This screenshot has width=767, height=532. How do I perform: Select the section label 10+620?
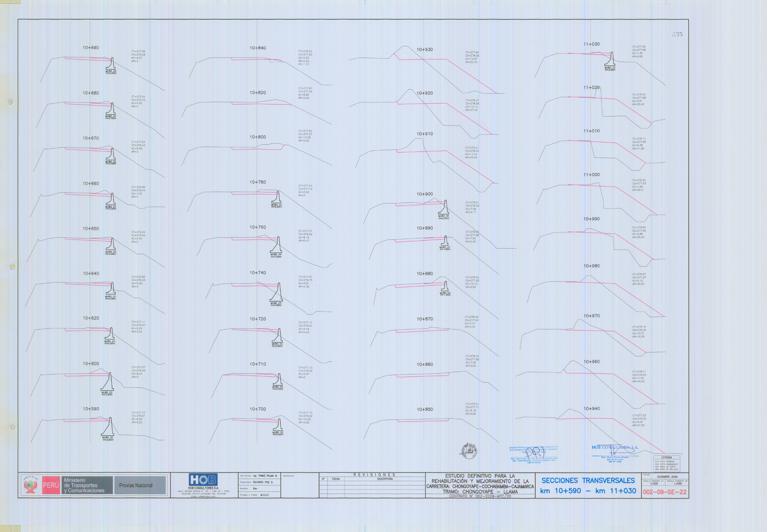pyautogui.click(x=91, y=318)
